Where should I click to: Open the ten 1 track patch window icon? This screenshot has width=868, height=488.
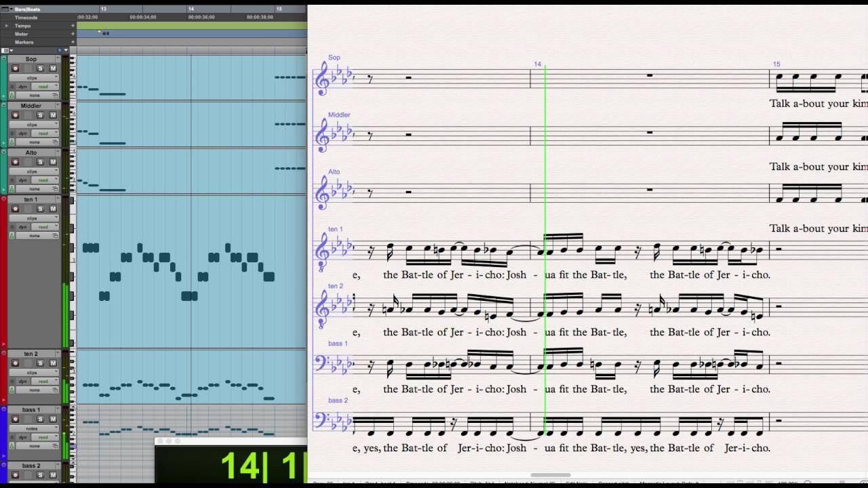click(x=56, y=236)
